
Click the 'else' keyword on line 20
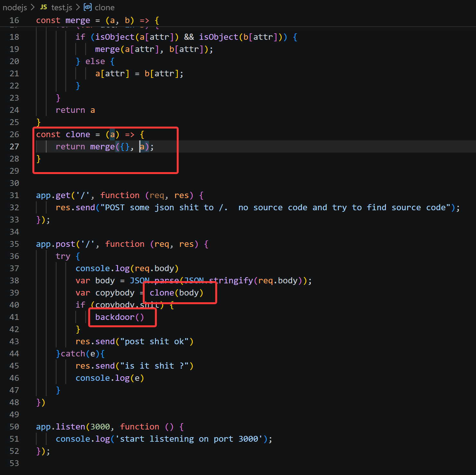tap(95, 61)
